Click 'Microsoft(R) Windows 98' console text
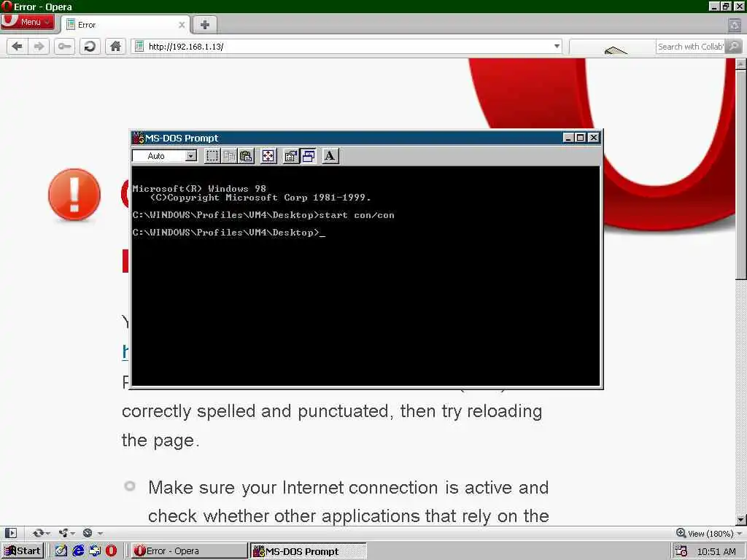 click(x=199, y=189)
